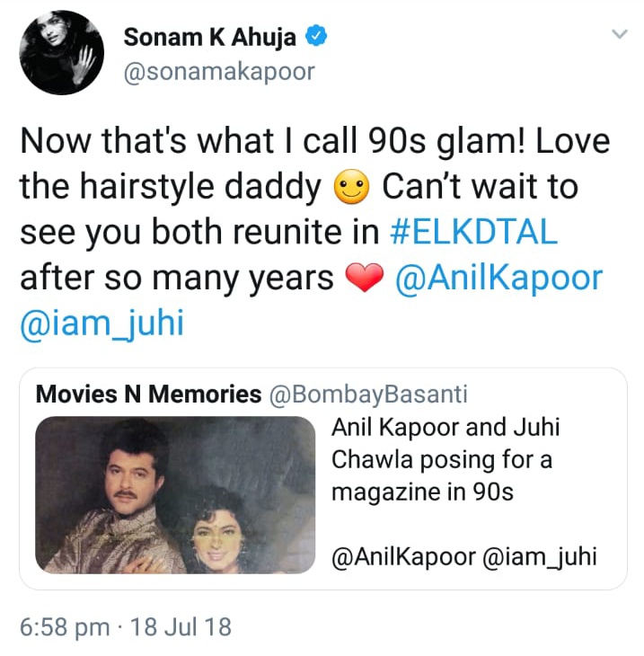Open the quoted tweet photo thumbnail
This screenshot has height=656, width=644.
coord(175,494)
